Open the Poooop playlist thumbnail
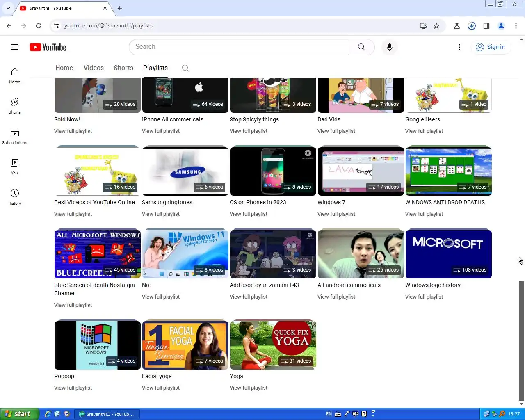Viewport: 525px width, 420px height. click(98, 345)
